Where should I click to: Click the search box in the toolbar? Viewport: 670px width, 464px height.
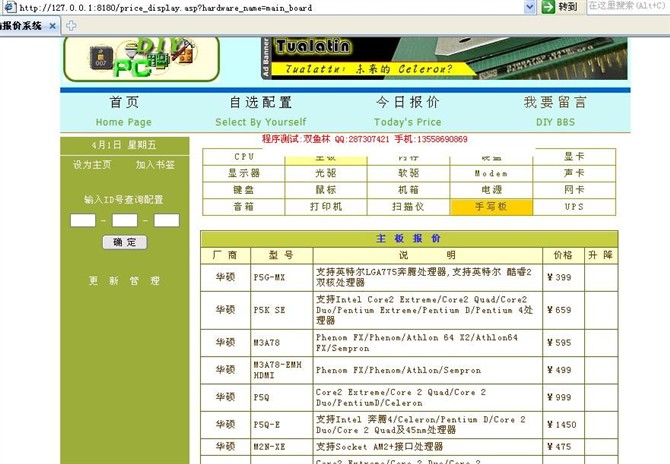[627, 6]
